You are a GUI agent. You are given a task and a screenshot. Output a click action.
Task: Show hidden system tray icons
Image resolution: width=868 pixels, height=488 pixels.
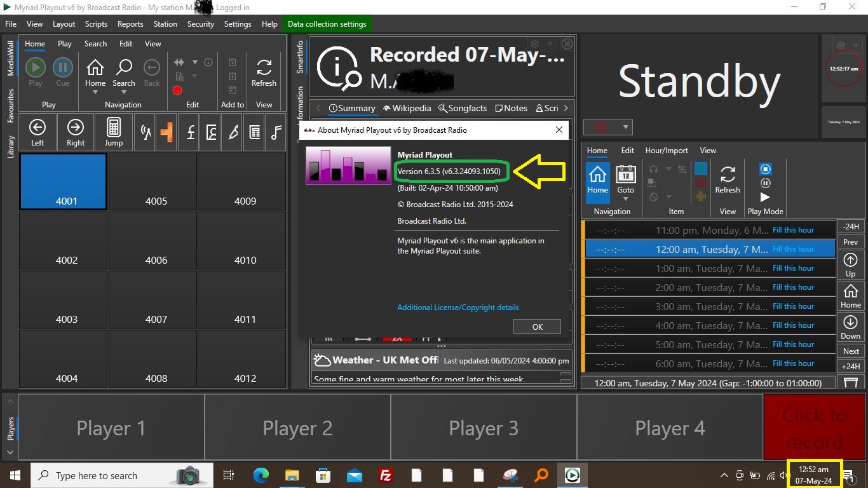[724, 475]
